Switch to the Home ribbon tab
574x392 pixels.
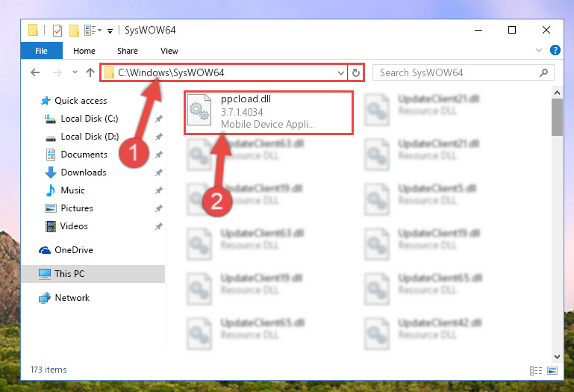coord(84,51)
